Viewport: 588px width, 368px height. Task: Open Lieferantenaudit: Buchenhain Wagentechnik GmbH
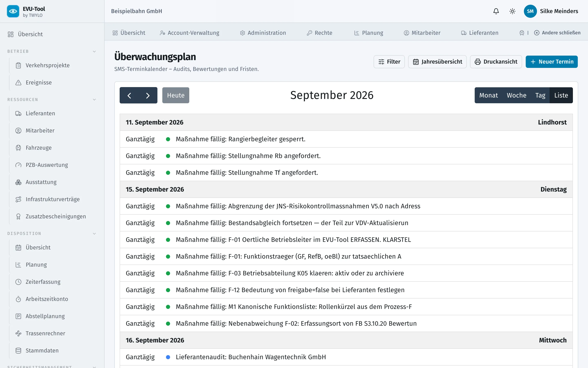[346, 357]
